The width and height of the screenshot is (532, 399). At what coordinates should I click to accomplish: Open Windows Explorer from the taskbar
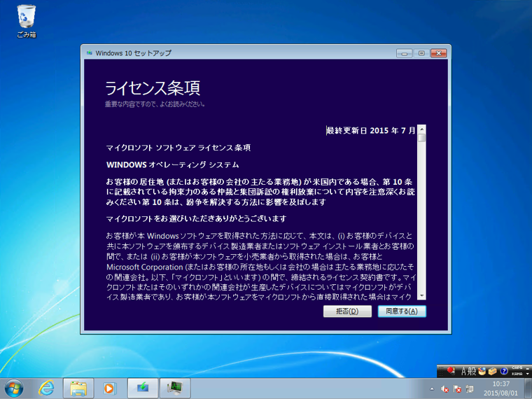pyautogui.click(x=78, y=388)
